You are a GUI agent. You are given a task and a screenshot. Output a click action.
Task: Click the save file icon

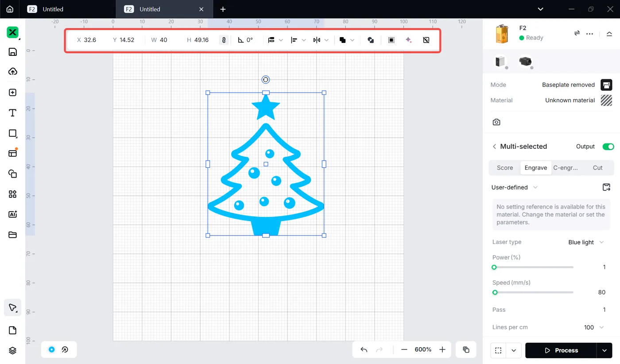tap(12, 52)
